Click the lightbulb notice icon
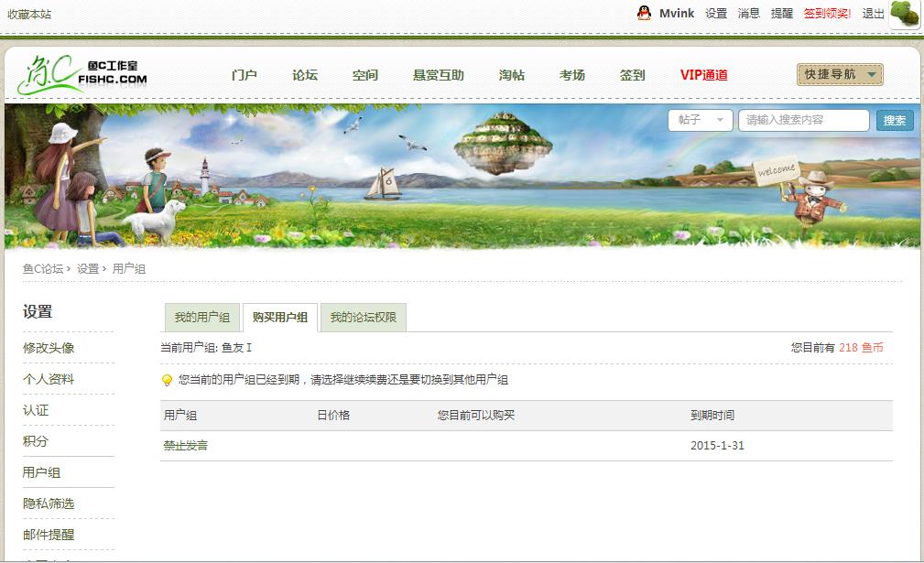924x563 pixels. pos(167,380)
